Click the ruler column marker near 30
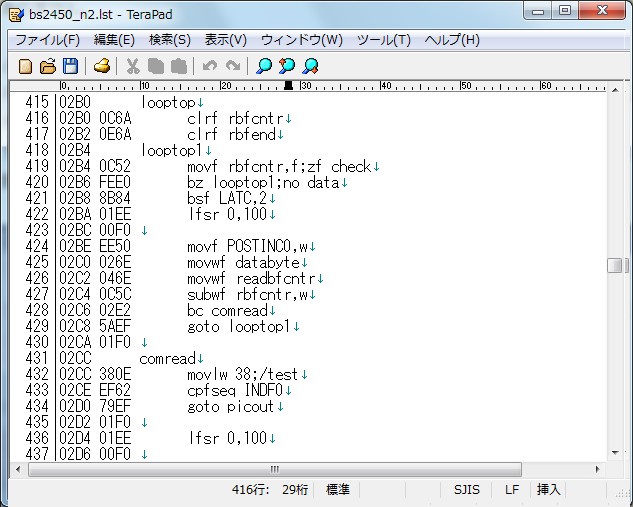 click(288, 86)
